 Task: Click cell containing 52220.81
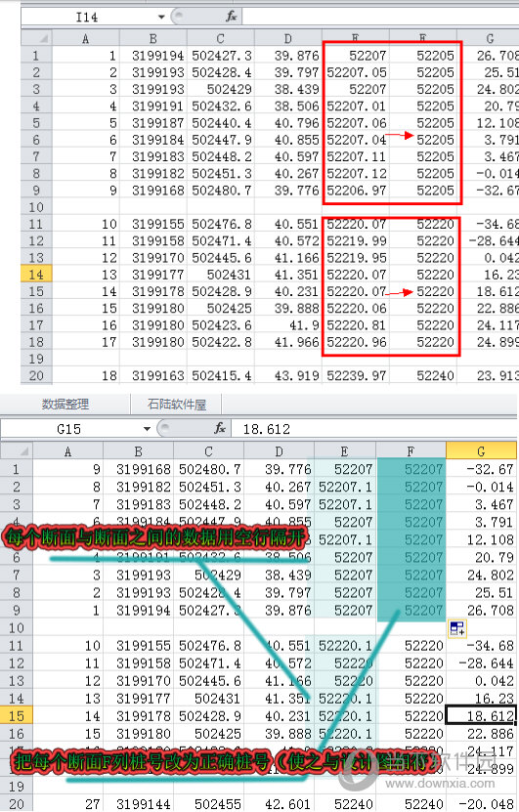click(x=357, y=325)
